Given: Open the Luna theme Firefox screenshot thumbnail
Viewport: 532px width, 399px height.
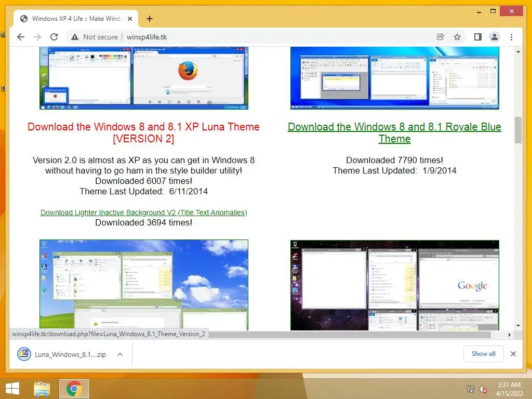Looking at the screenshot, I should 144,78.
